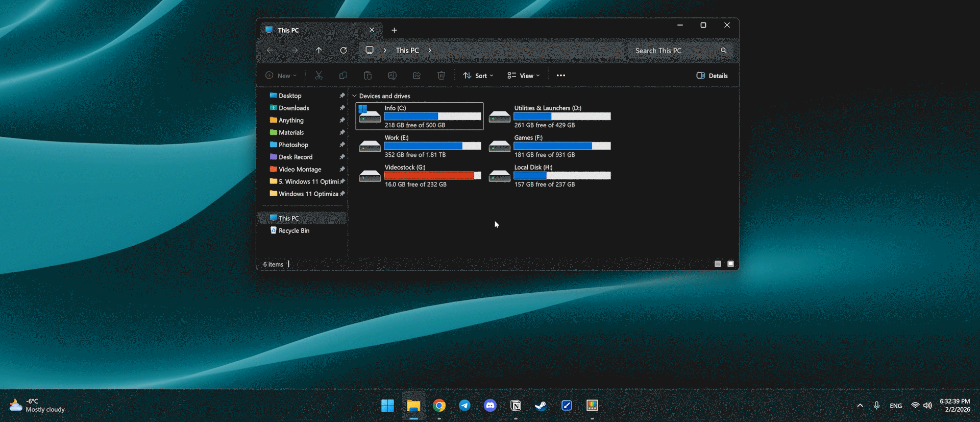The height and width of the screenshot is (422, 980).
Task: Launch Discord from the taskbar
Action: tap(490, 406)
